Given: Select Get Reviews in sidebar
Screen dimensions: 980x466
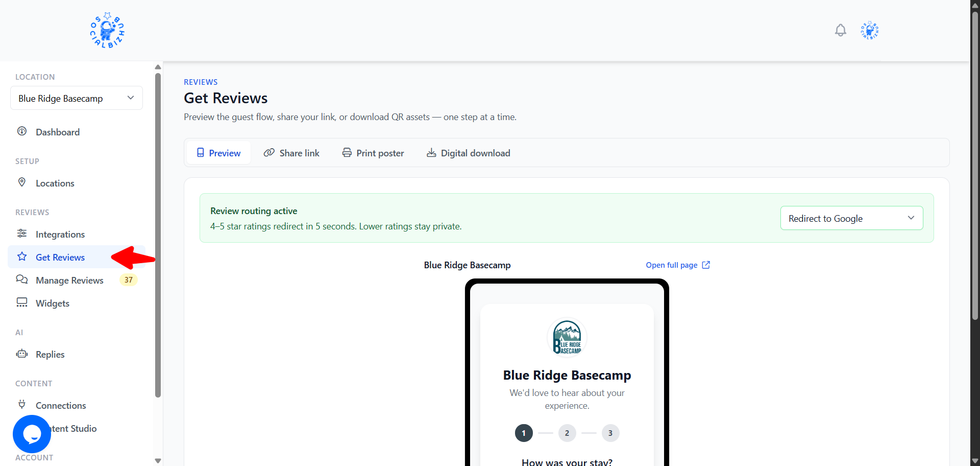Looking at the screenshot, I should click(77, 257).
